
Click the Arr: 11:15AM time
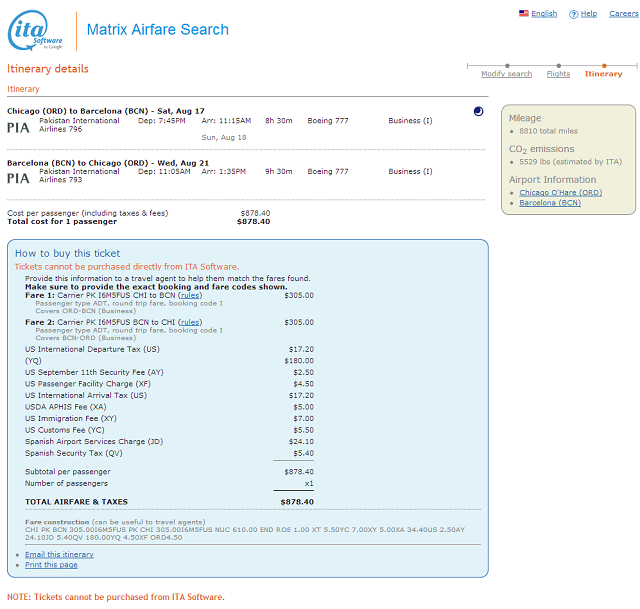226,121
